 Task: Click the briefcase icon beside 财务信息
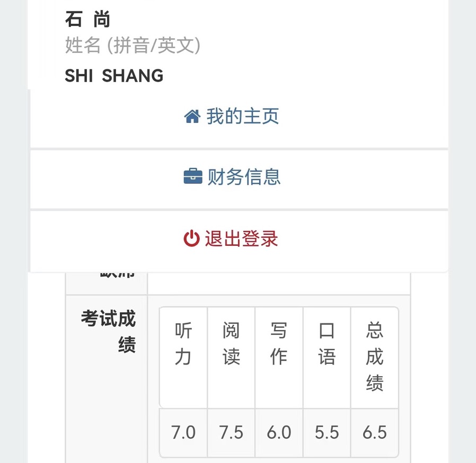click(x=193, y=177)
